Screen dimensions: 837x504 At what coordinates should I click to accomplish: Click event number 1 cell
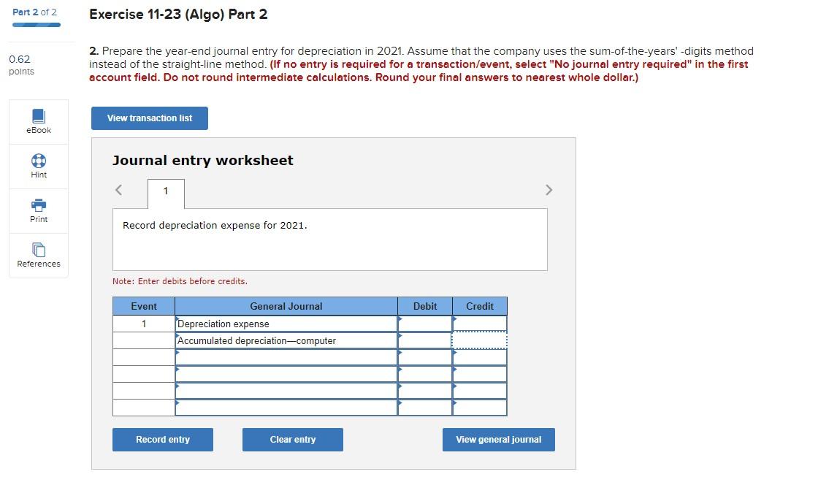point(144,324)
